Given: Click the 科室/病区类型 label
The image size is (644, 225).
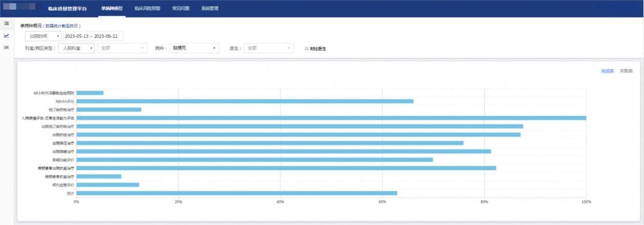Looking at the screenshot, I should tap(40, 48).
